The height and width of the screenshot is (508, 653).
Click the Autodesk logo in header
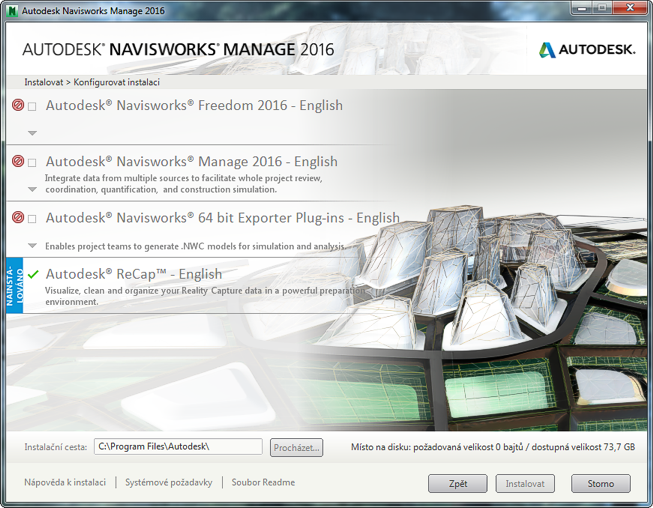point(587,50)
